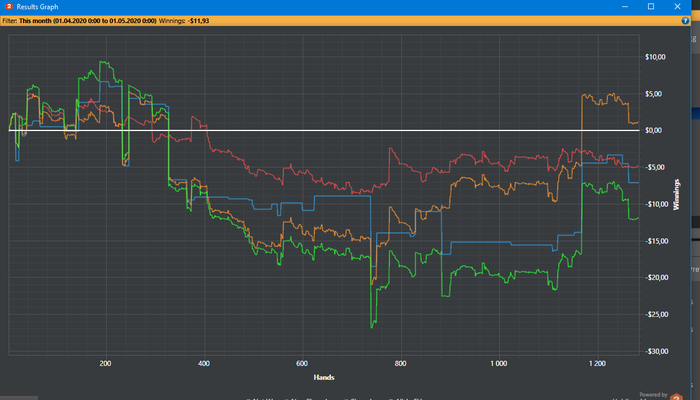
Task: Click the '800' hands axis label
Action: pos(400,363)
